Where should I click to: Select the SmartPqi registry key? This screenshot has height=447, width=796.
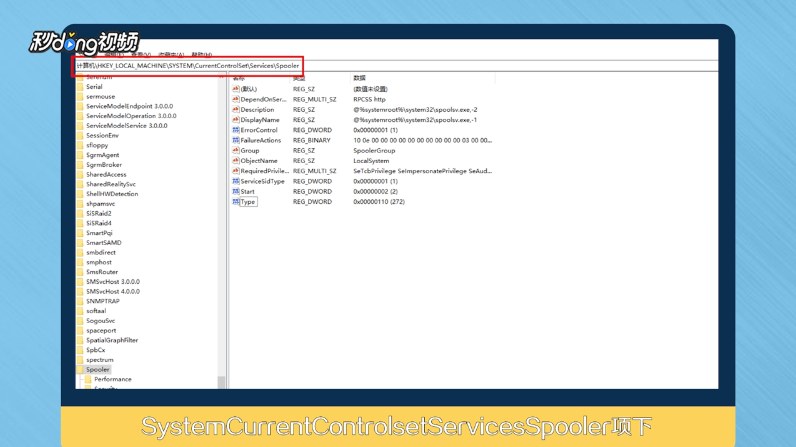99,233
